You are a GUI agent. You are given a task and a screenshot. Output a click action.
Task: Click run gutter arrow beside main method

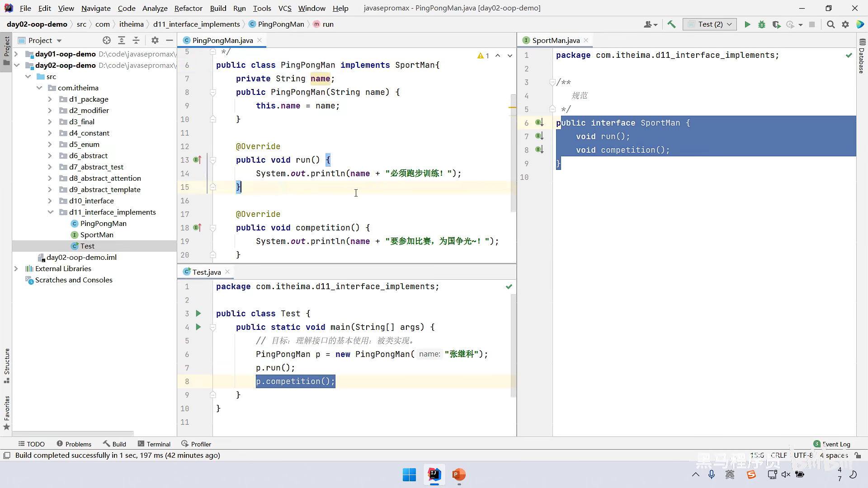[x=198, y=327]
